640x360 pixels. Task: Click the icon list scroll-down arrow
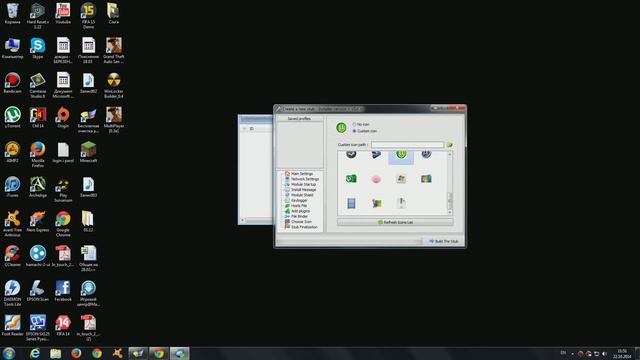(450, 212)
